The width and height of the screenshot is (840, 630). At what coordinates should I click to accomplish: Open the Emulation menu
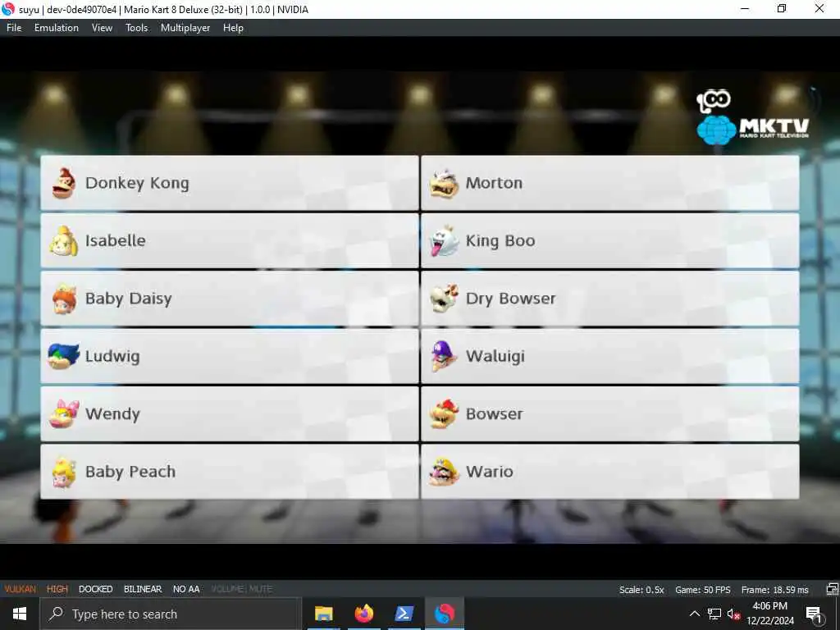click(x=57, y=28)
